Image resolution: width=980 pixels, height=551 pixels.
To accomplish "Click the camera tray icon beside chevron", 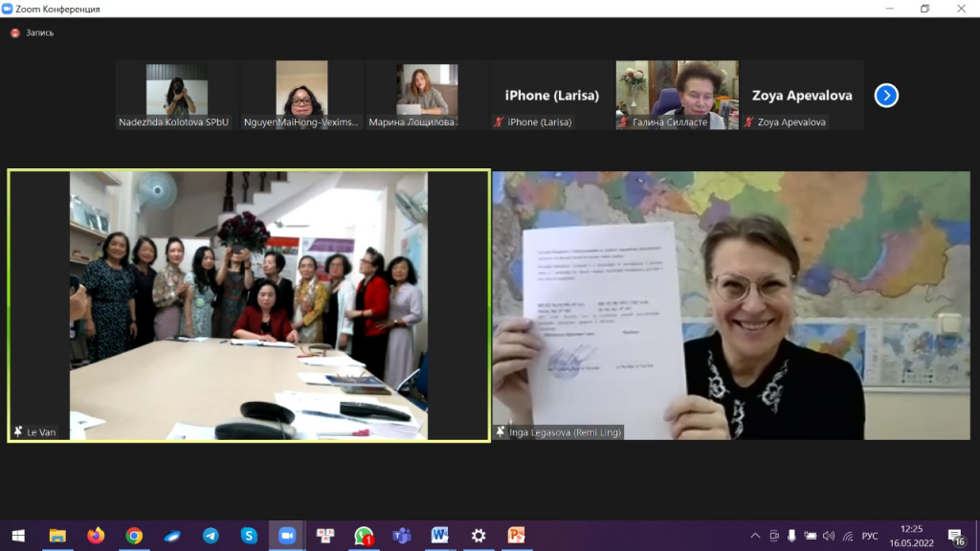I will tap(773, 536).
